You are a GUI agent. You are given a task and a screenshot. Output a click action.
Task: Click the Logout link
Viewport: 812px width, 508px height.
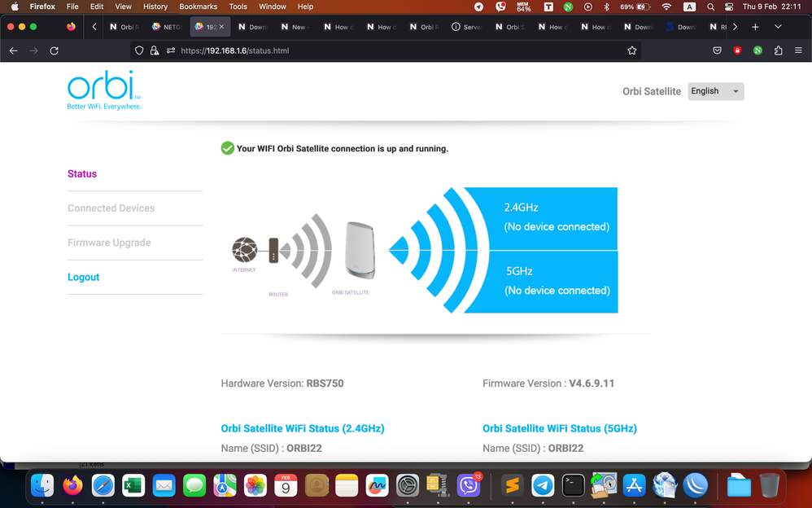click(x=83, y=277)
